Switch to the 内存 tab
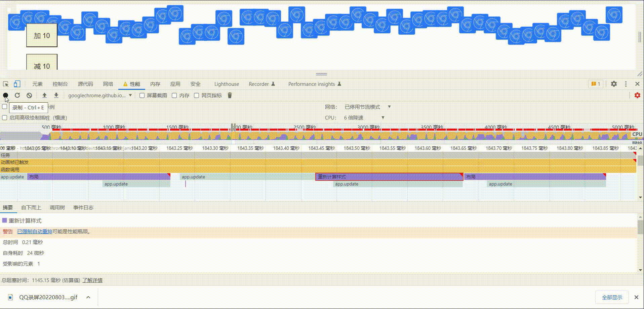Image resolution: width=644 pixels, height=309 pixels. 155,84
